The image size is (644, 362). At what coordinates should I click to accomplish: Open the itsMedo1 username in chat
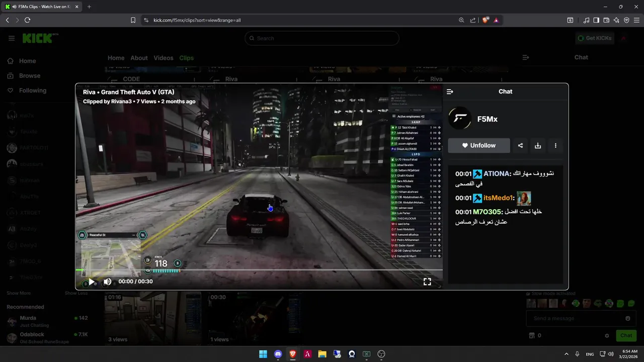498,198
